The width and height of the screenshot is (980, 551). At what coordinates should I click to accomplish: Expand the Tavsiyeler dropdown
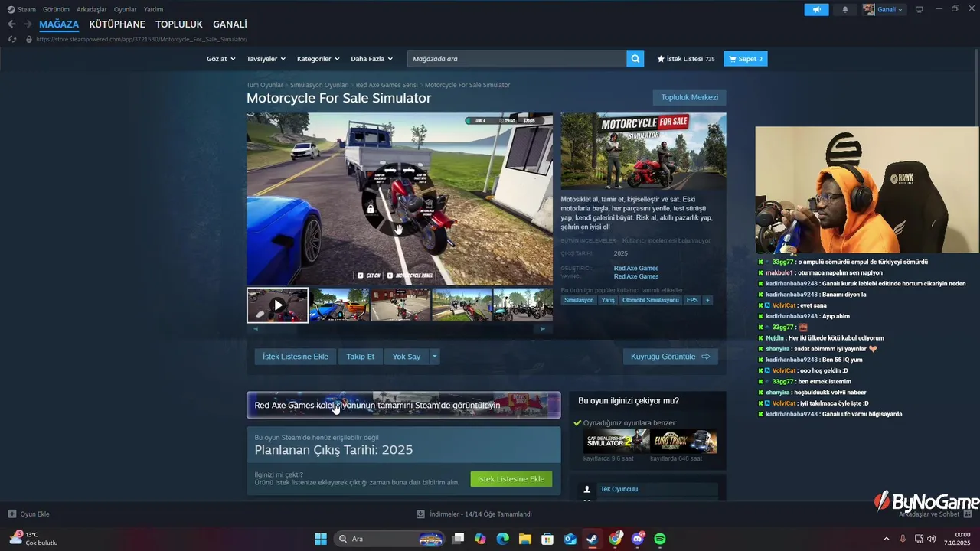click(266, 59)
